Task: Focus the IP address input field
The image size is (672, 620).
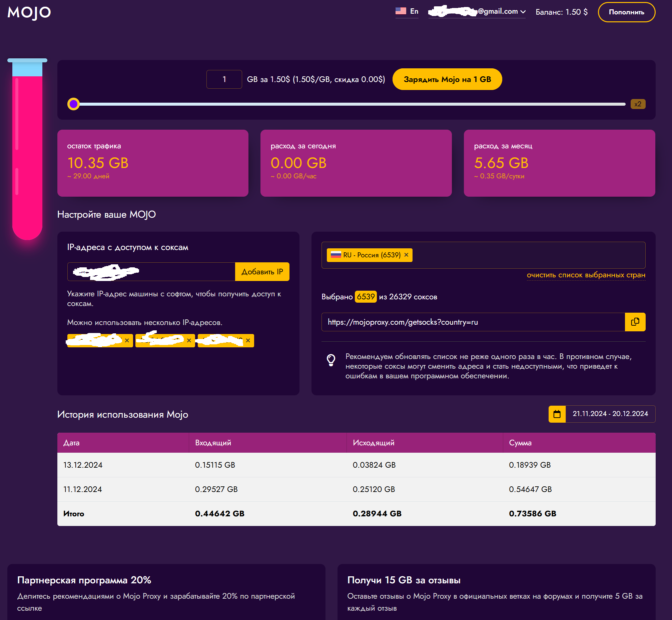Action: point(151,272)
